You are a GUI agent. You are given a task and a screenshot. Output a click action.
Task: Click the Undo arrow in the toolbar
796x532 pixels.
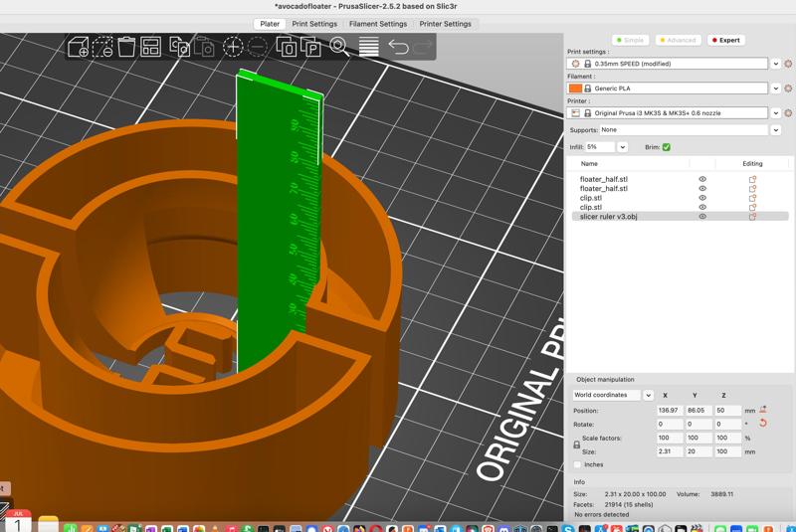click(x=399, y=47)
